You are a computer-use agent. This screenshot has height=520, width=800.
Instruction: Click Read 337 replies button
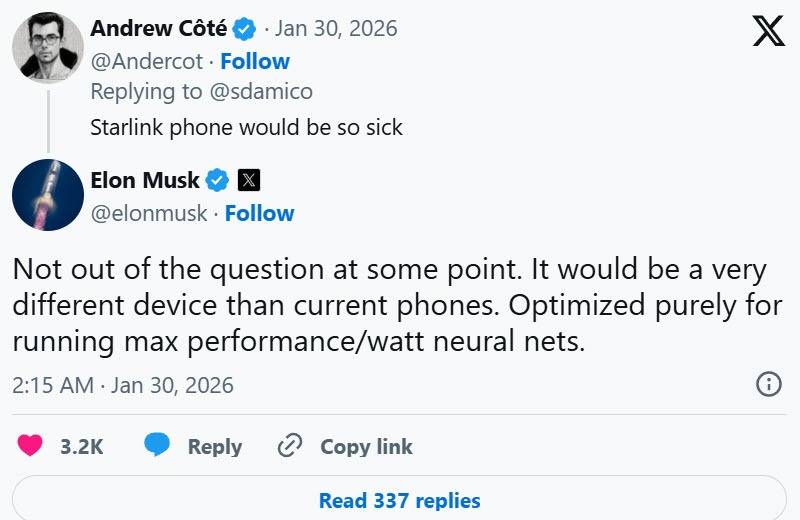tap(399, 500)
